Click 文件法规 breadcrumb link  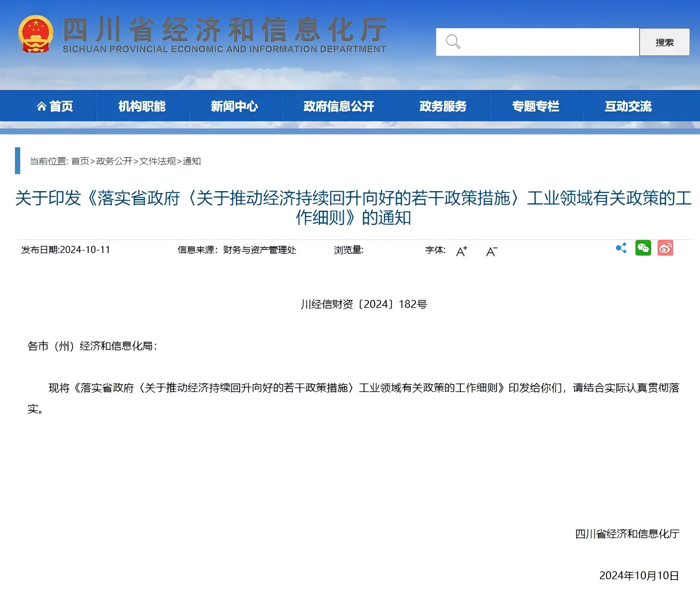157,161
